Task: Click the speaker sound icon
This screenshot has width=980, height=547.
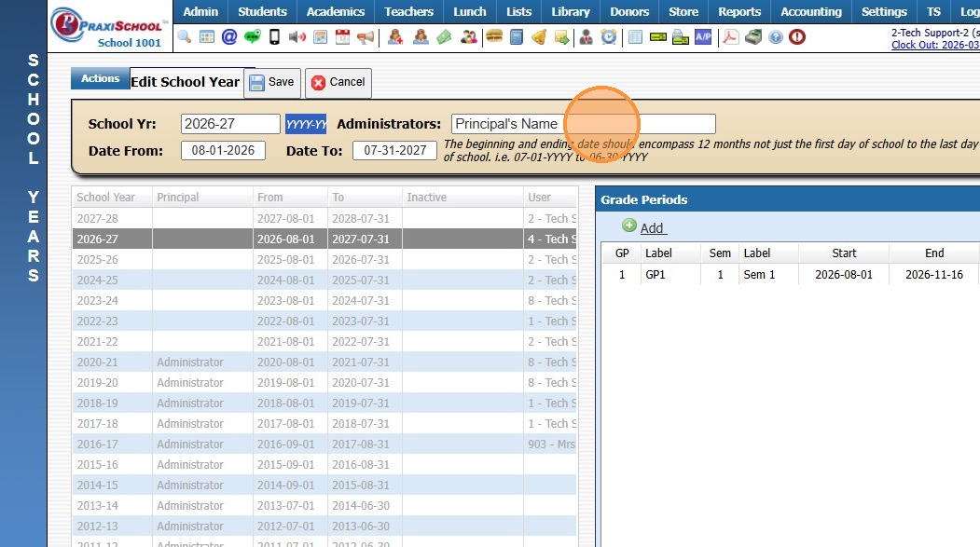Action: [297, 37]
